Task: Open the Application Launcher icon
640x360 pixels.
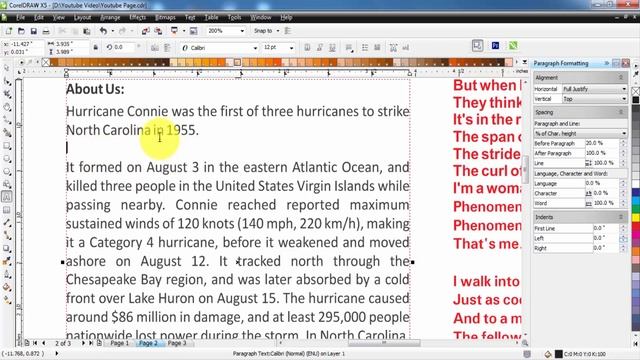Action: point(174,31)
